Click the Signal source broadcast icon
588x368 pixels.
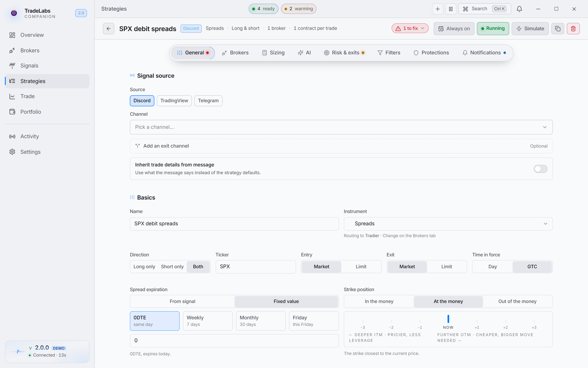[x=132, y=75]
